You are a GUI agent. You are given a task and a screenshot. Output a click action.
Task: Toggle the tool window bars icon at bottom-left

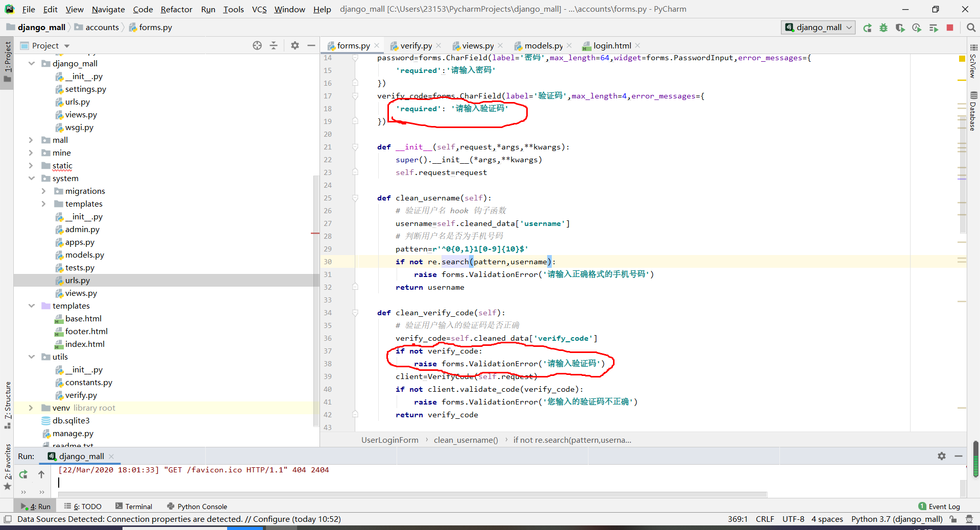(7, 519)
